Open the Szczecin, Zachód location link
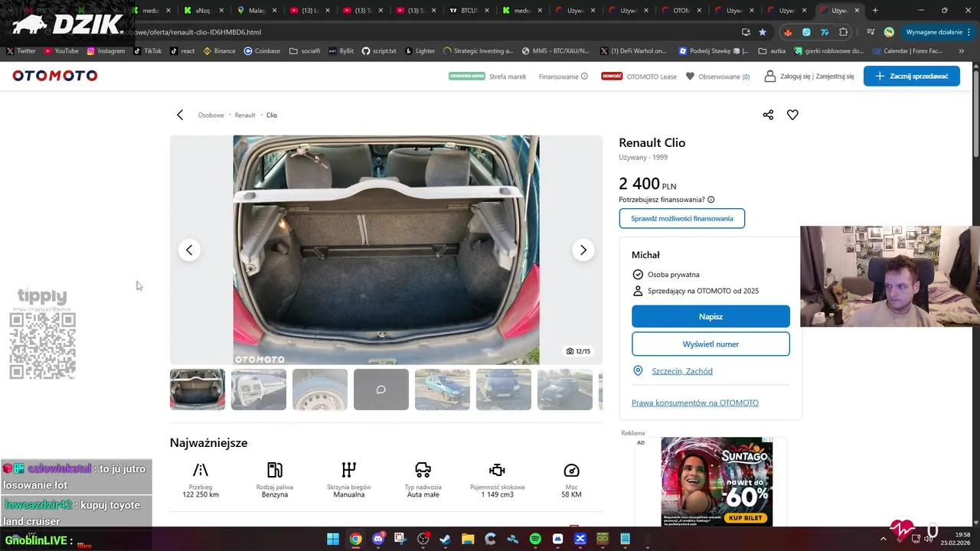This screenshot has height=551, width=980. coord(682,371)
